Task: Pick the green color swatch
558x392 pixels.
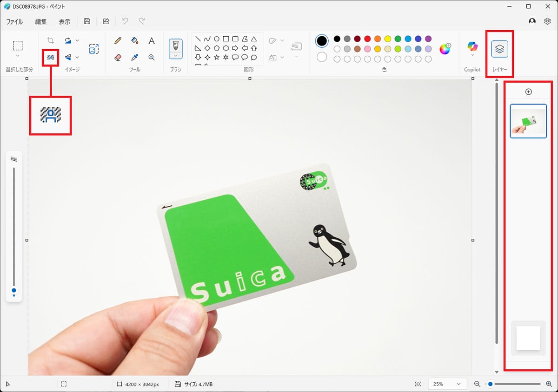Action: pos(398,39)
